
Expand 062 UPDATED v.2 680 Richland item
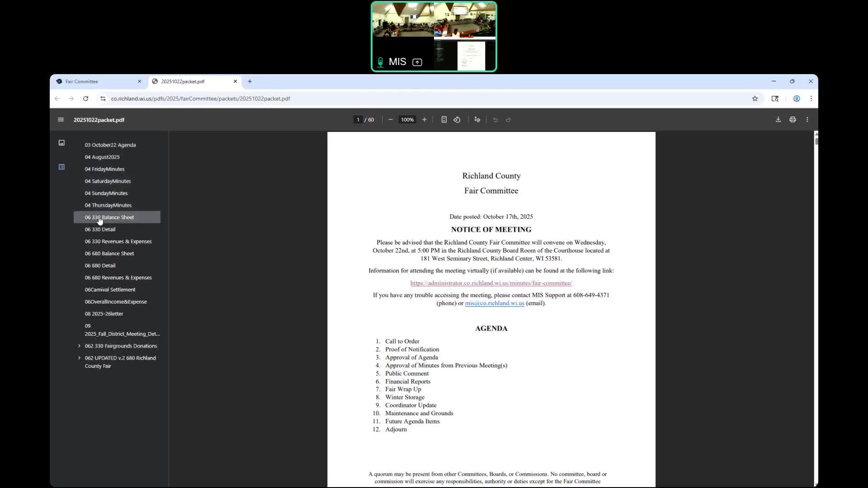80,358
